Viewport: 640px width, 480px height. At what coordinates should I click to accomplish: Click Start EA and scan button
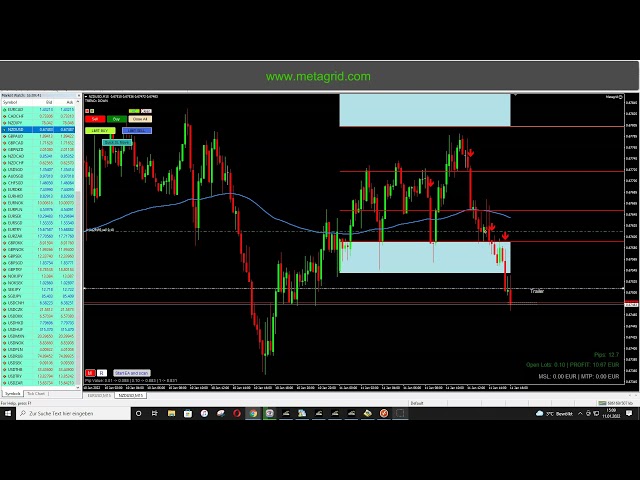coord(131,373)
